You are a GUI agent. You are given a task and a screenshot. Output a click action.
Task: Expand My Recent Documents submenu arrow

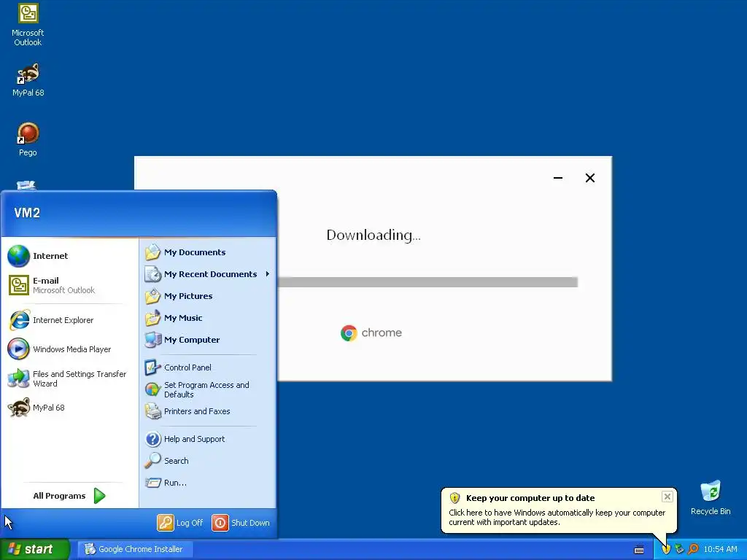coord(268,274)
